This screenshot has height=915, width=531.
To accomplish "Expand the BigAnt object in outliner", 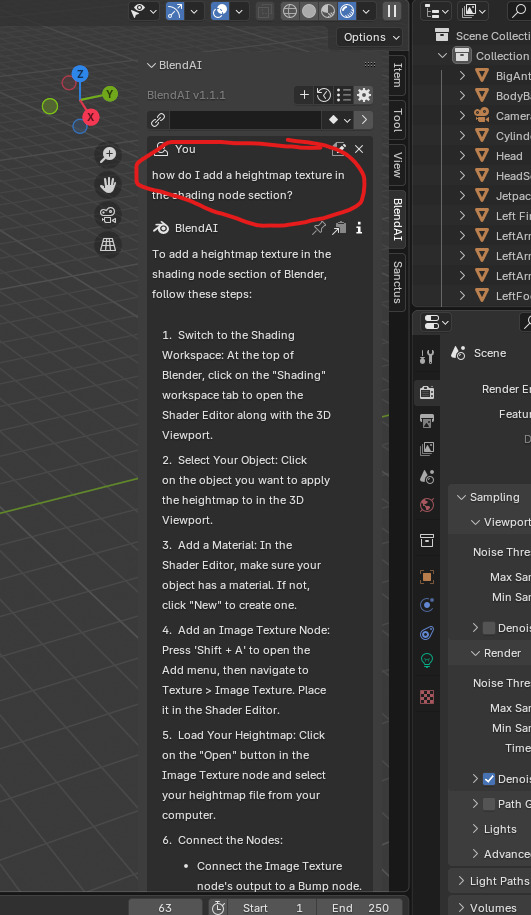I will (x=462, y=75).
